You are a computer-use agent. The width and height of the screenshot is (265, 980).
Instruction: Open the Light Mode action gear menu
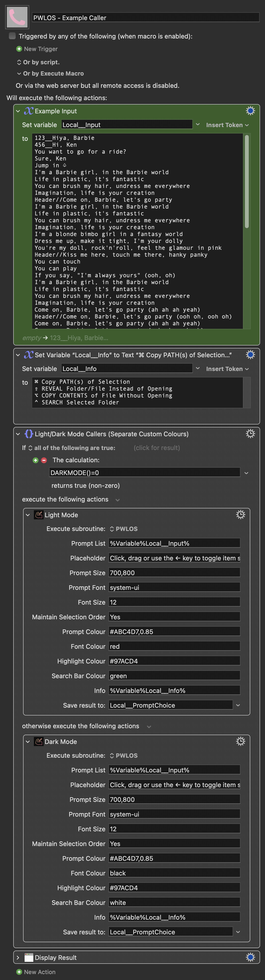coord(240,515)
